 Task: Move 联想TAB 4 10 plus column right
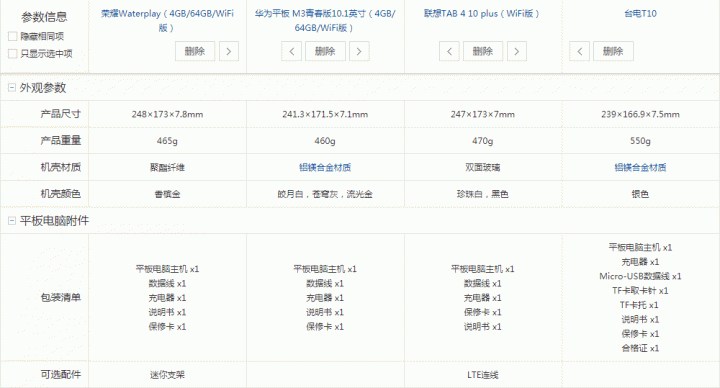coord(517,51)
